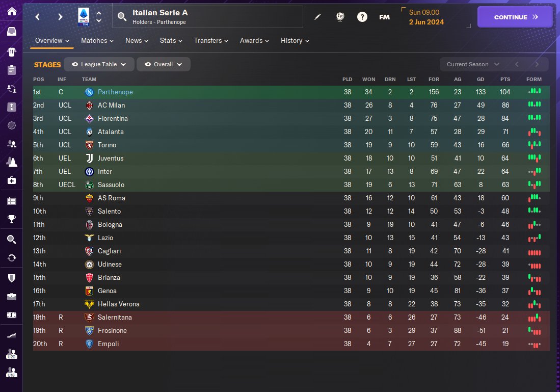This screenshot has width=560, height=392.
Task: Open the Competitions trophy icon
Action: coord(11,220)
